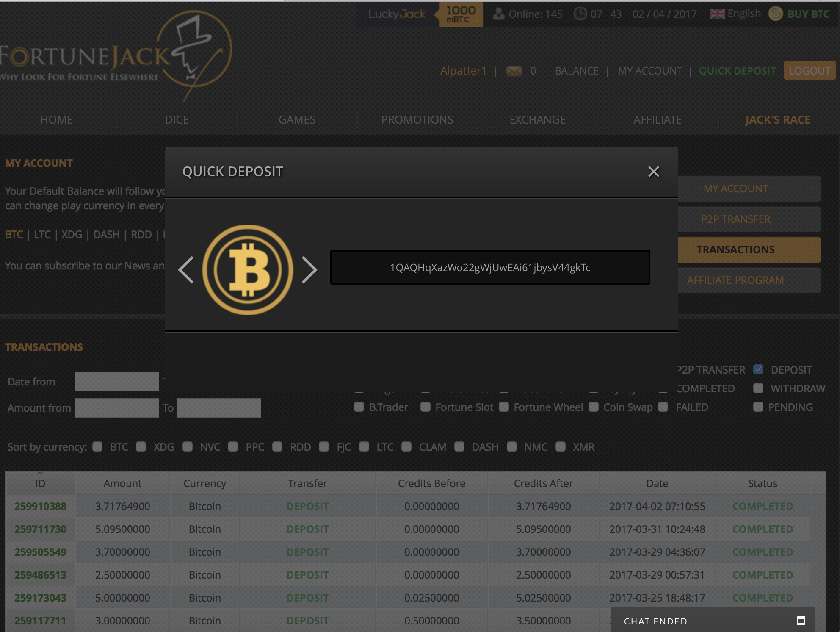Select P2P TRANSFER sidebar button
Viewport: 840px width, 632px height.
(x=750, y=219)
